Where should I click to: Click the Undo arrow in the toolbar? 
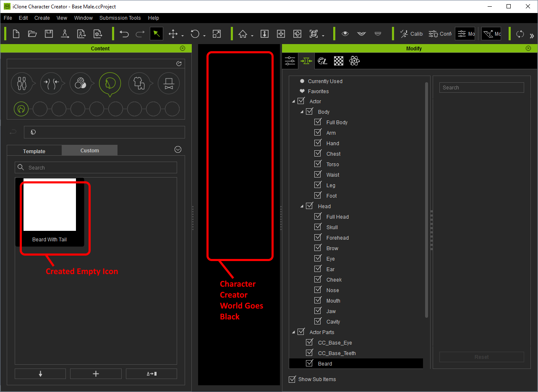[x=124, y=34]
